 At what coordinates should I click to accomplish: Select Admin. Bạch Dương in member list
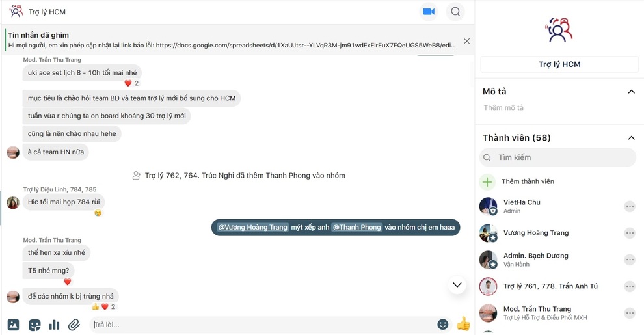coord(535,256)
